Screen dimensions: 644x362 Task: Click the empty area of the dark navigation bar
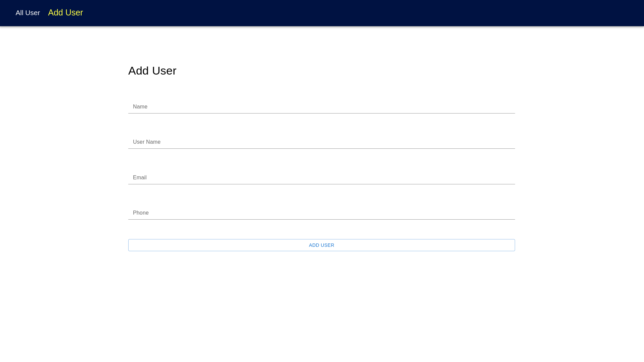pyautogui.click(x=369, y=13)
